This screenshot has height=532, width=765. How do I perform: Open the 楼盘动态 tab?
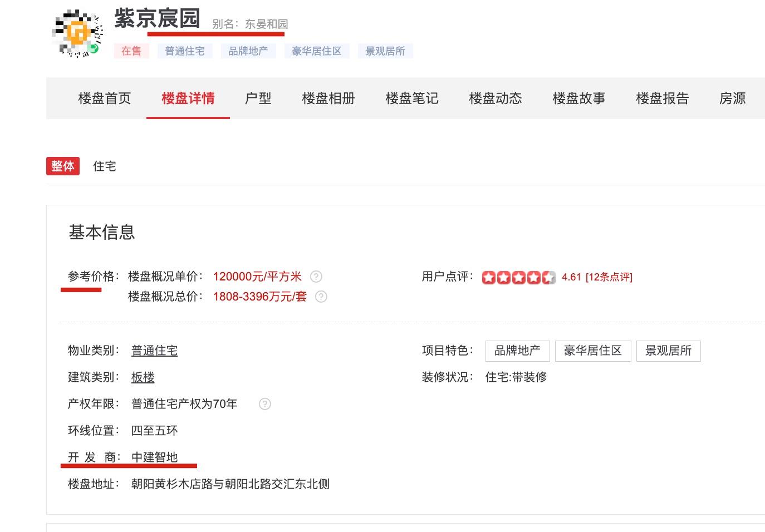[x=496, y=98]
